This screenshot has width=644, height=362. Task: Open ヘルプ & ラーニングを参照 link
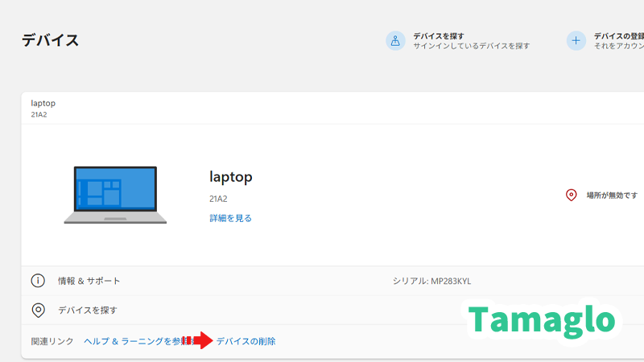(x=133, y=342)
